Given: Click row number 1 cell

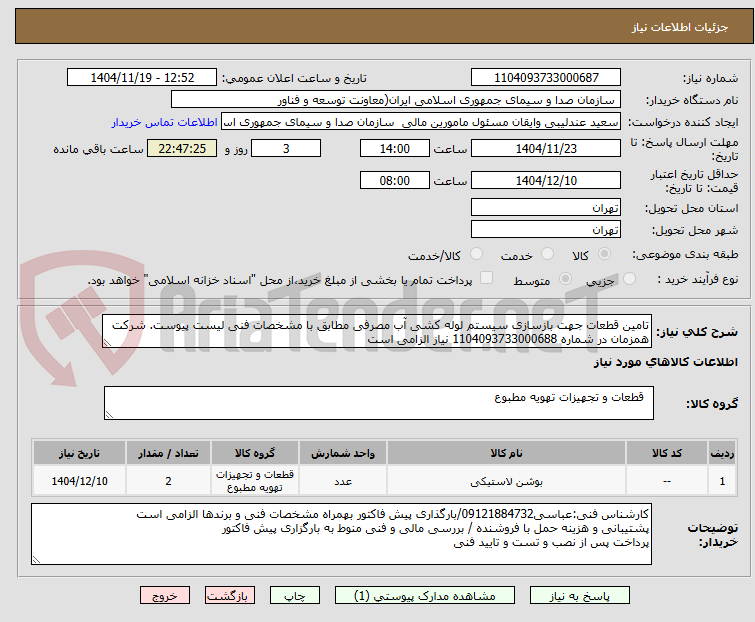Looking at the screenshot, I should click(x=722, y=480).
